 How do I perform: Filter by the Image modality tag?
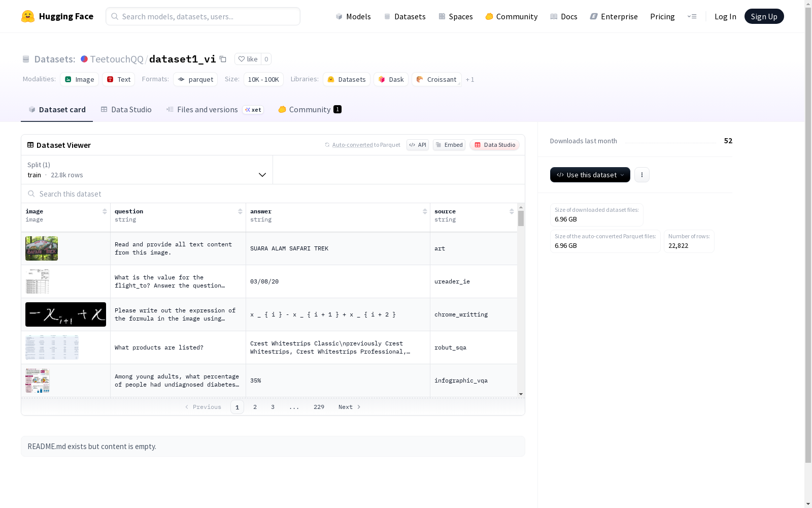pyautogui.click(x=80, y=79)
